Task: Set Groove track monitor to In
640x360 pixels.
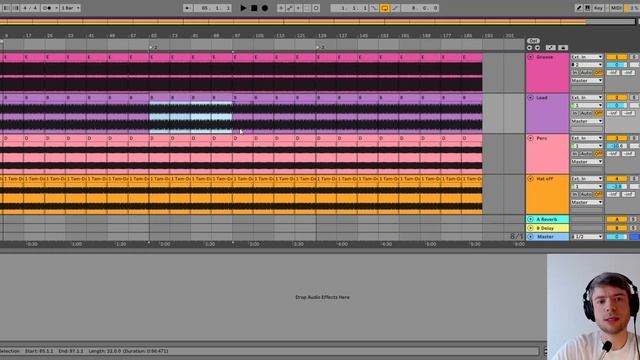Action: pyautogui.click(x=574, y=72)
